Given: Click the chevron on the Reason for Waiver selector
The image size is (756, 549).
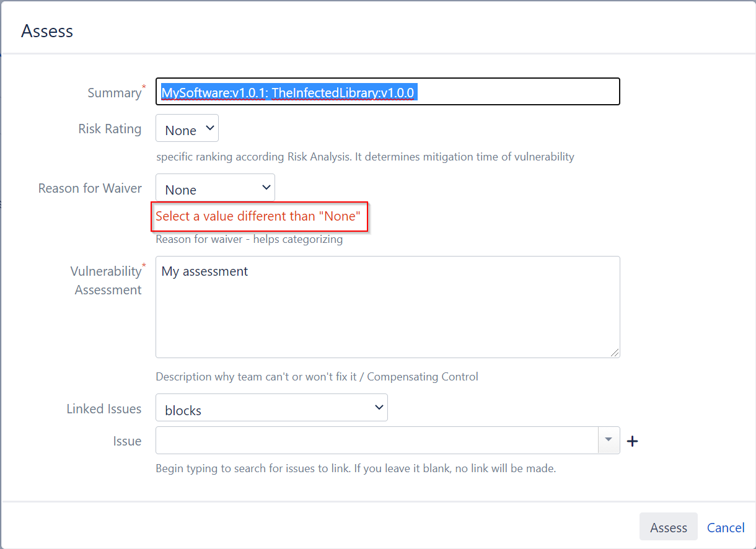Looking at the screenshot, I should pos(266,187).
